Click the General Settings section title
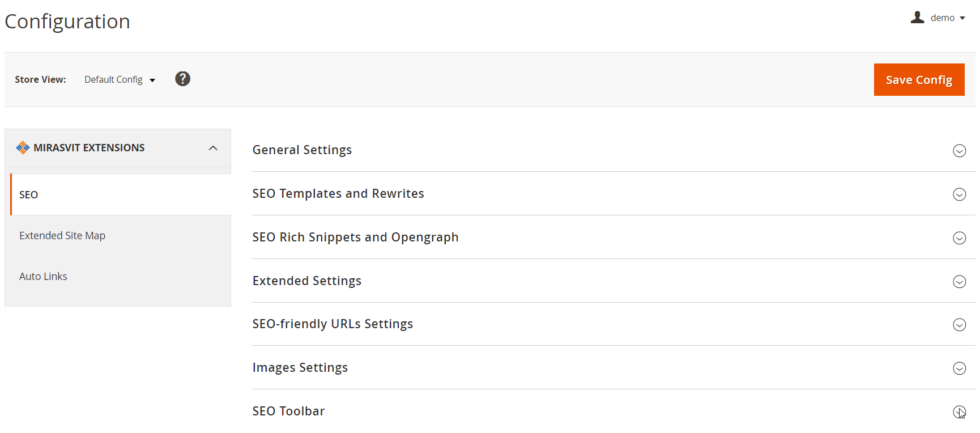 [x=302, y=150]
